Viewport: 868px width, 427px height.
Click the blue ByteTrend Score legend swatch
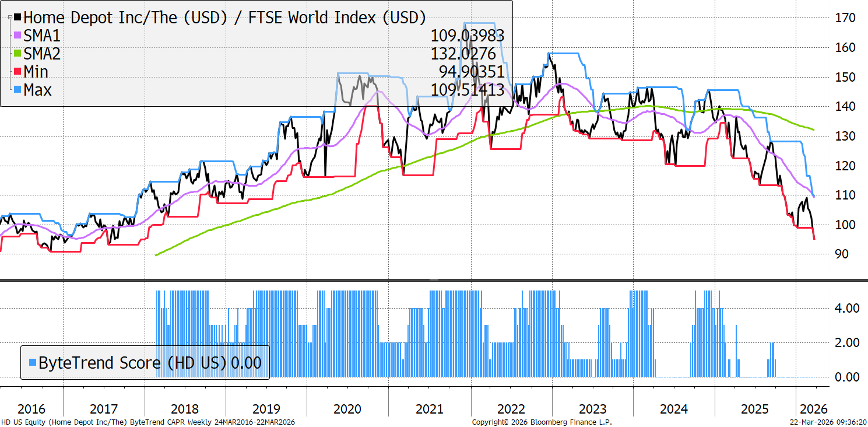32,363
